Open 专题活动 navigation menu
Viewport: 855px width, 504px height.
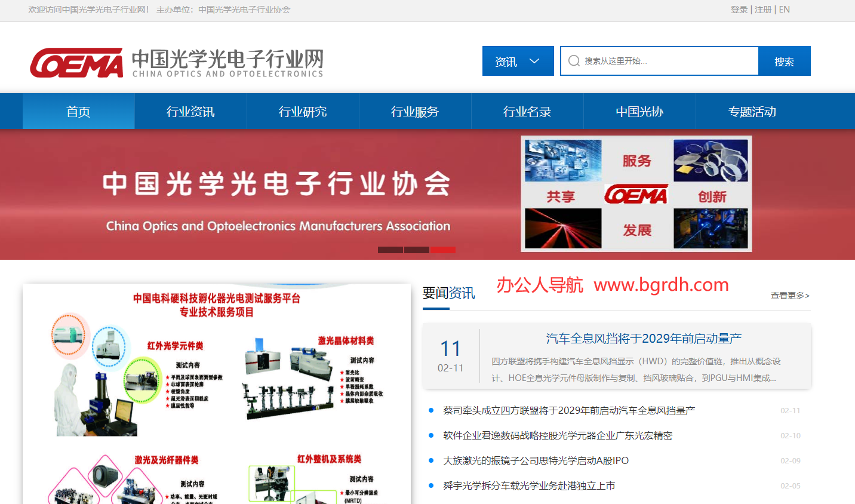coord(752,111)
